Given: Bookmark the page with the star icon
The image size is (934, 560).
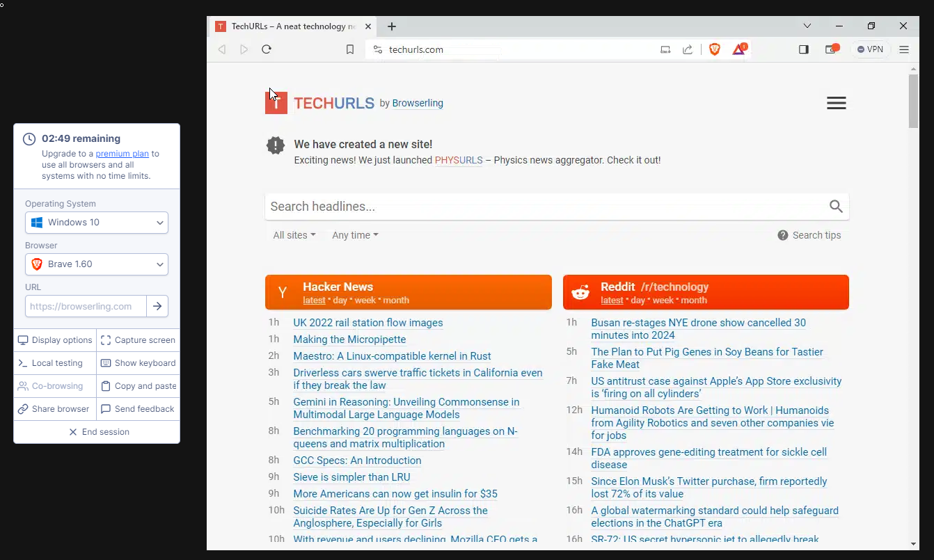Looking at the screenshot, I should click(x=350, y=49).
